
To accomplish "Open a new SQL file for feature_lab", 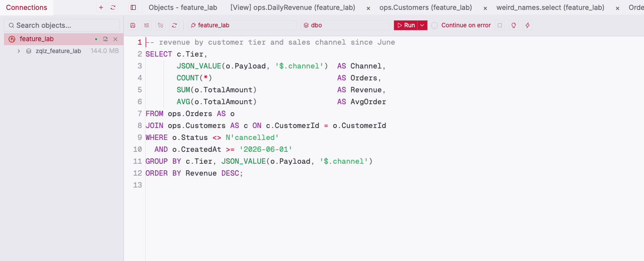I will click(106, 39).
